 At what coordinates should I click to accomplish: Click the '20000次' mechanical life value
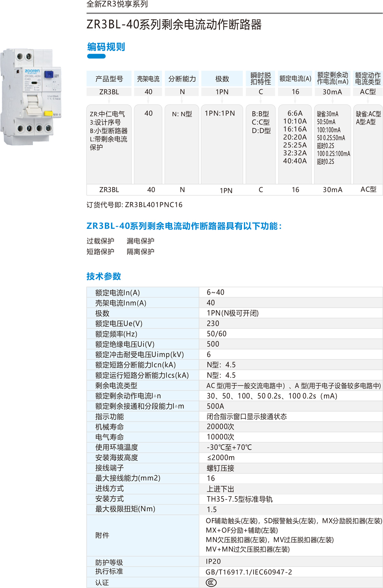221,427
